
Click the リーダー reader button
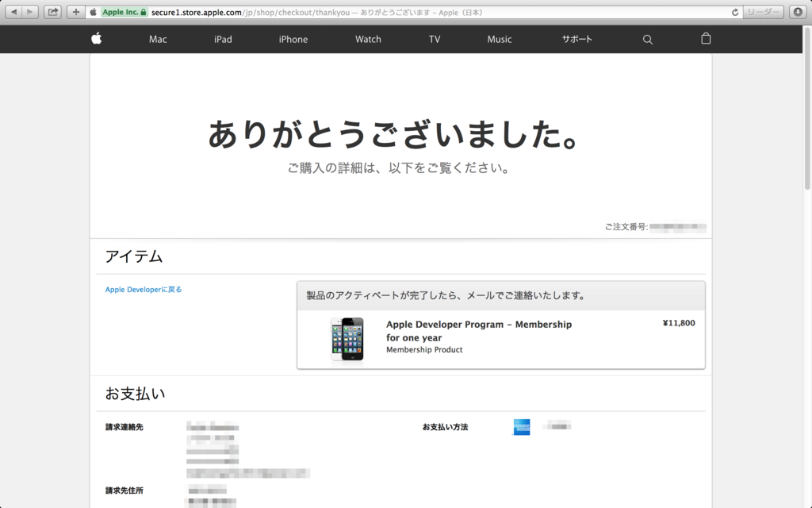pos(764,12)
